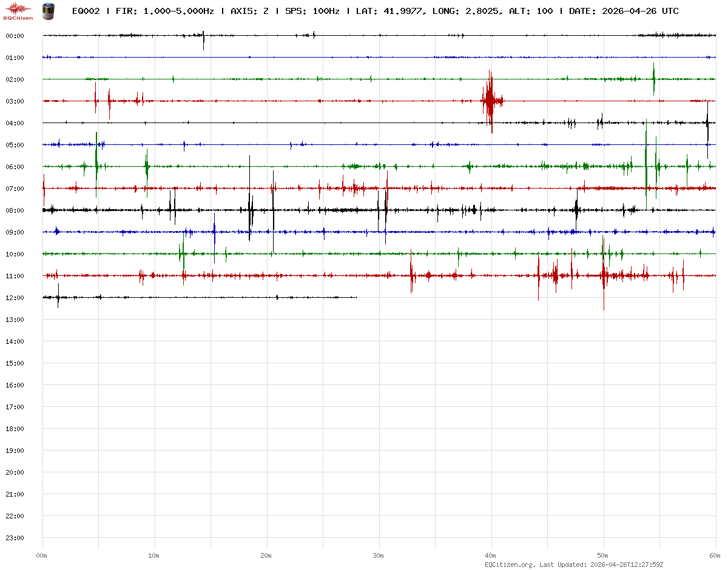This screenshot has height=570, width=728.
Task: Click the 40m mark on the time axis
Action: 491,555
